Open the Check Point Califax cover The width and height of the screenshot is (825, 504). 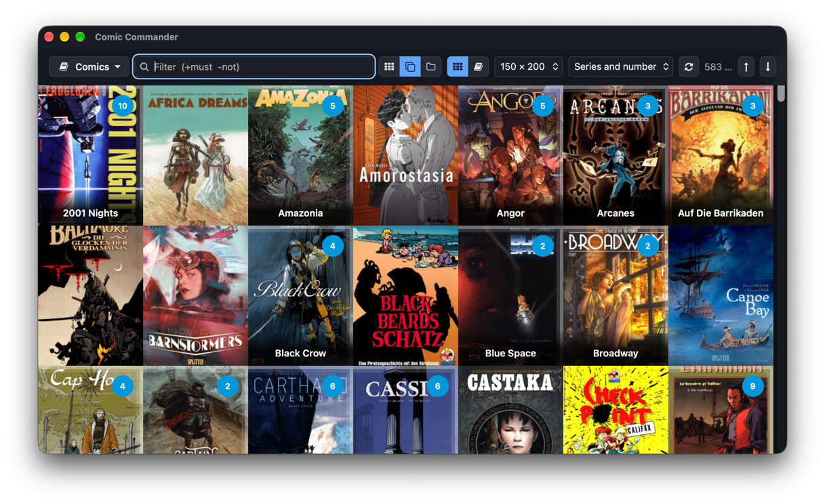click(x=616, y=410)
